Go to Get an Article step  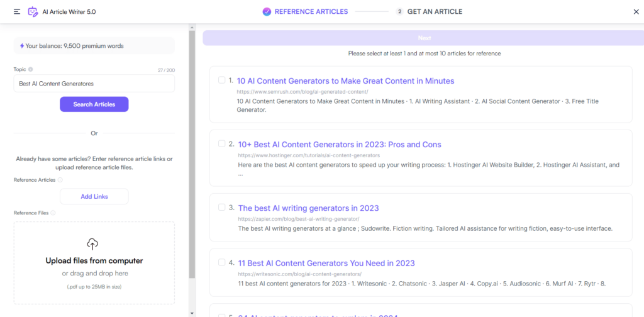[429, 11]
